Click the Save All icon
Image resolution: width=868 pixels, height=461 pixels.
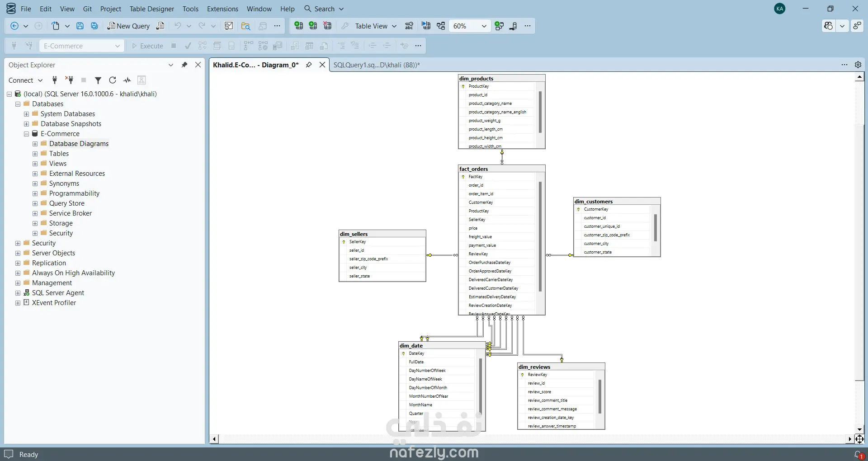point(94,26)
